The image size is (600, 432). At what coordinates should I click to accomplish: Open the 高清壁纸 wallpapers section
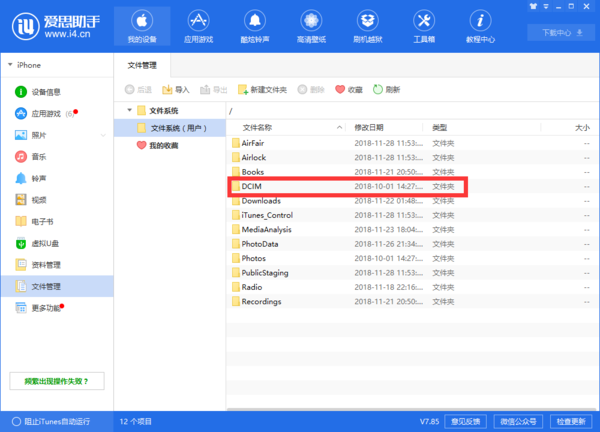[x=311, y=26]
